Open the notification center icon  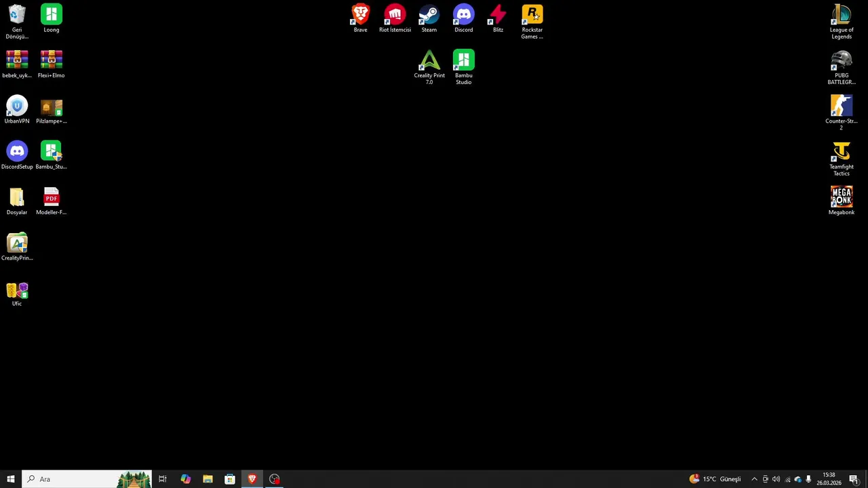tap(853, 479)
